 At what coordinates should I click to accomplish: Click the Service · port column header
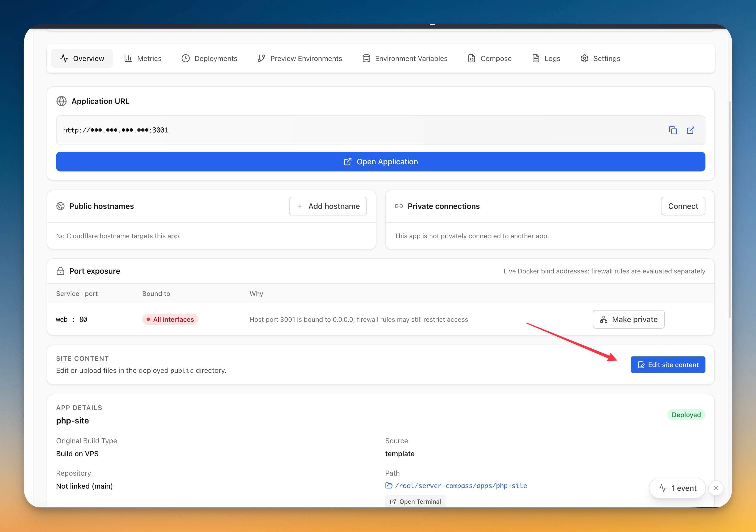pyautogui.click(x=77, y=293)
